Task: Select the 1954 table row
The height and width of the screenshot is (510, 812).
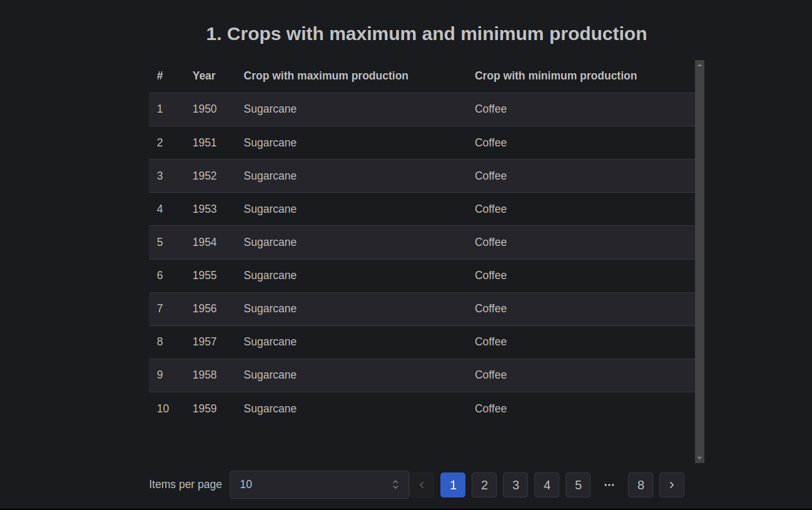Action: click(x=422, y=242)
